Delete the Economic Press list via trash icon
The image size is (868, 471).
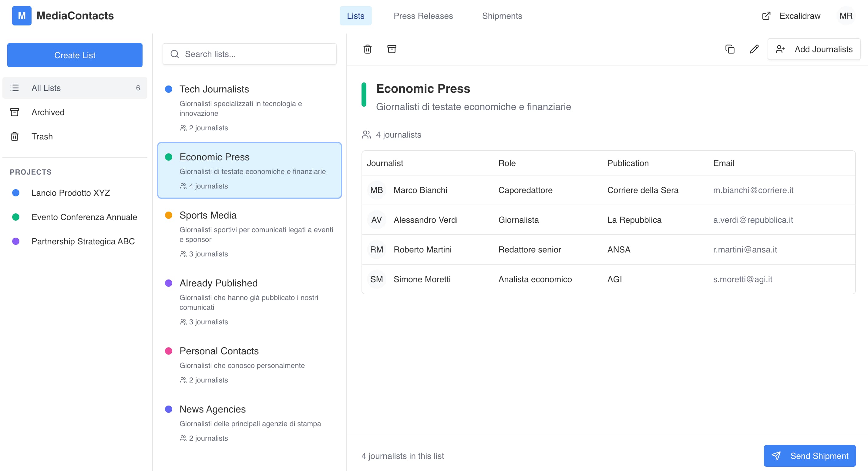coord(368,49)
